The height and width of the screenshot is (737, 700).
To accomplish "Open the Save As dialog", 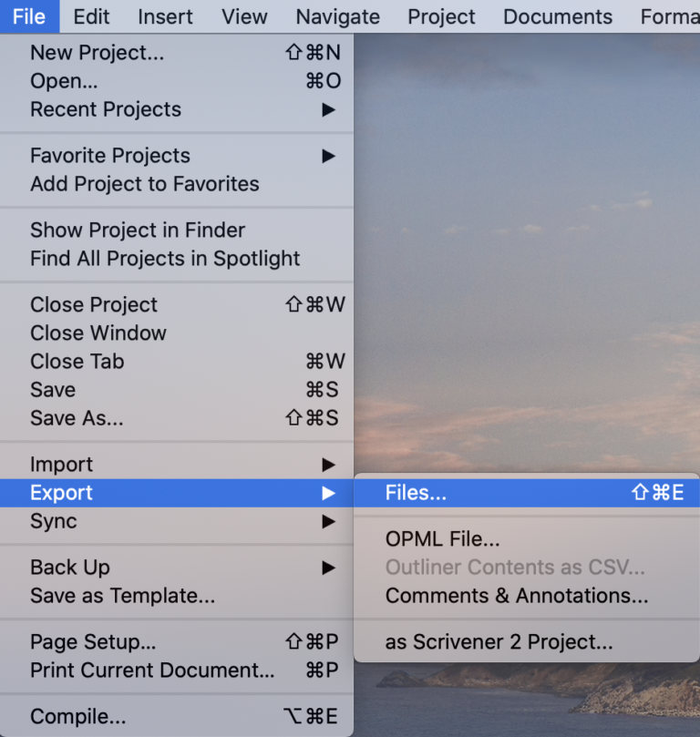I will 74,418.
